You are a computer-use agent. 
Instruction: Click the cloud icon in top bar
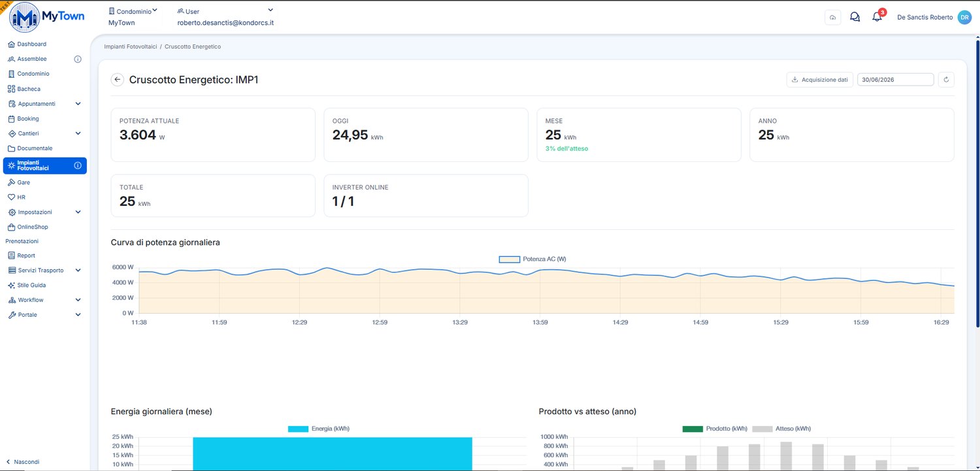pyautogui.click(x=832, y=18)
